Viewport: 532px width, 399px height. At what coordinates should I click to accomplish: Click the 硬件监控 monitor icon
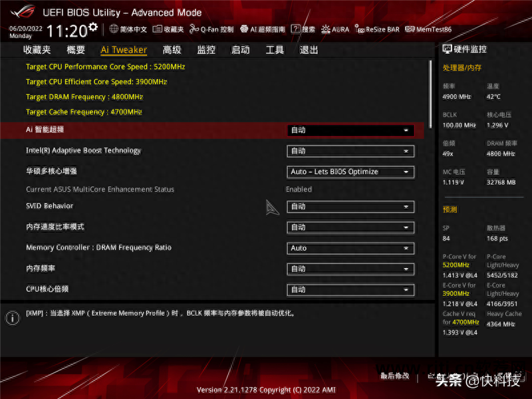click(x=447, y=49)
